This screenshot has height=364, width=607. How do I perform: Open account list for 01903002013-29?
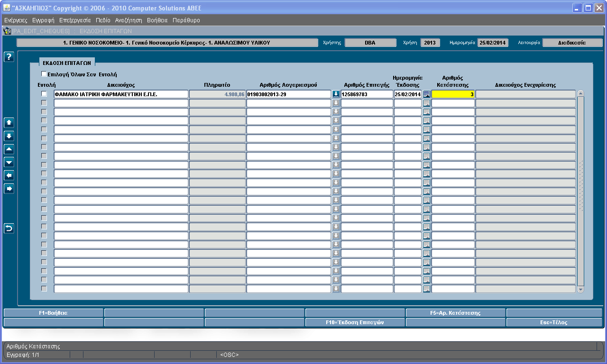point(336,94)
